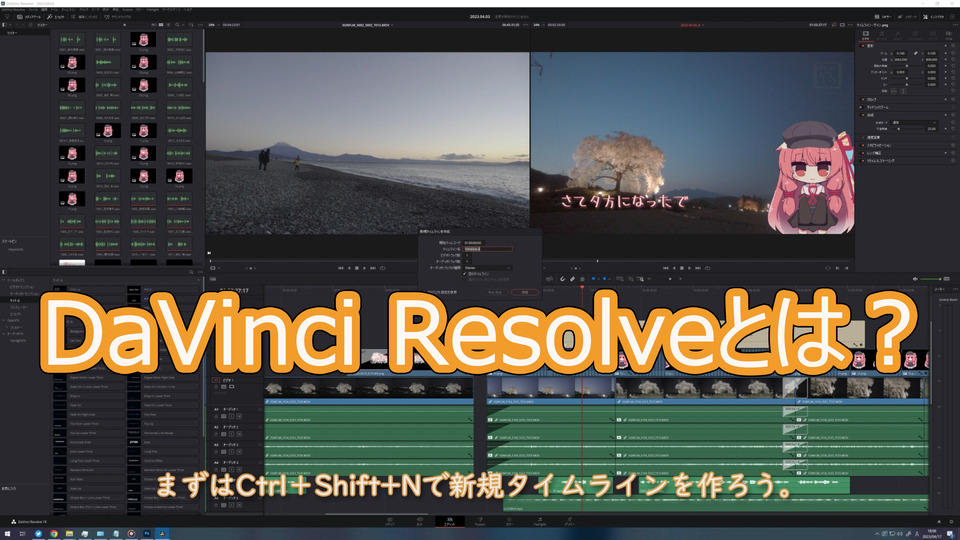This screenshot has width=960, height=540.
Task: Adjust the timeline audio volume slider
Action: pos(931,279)
